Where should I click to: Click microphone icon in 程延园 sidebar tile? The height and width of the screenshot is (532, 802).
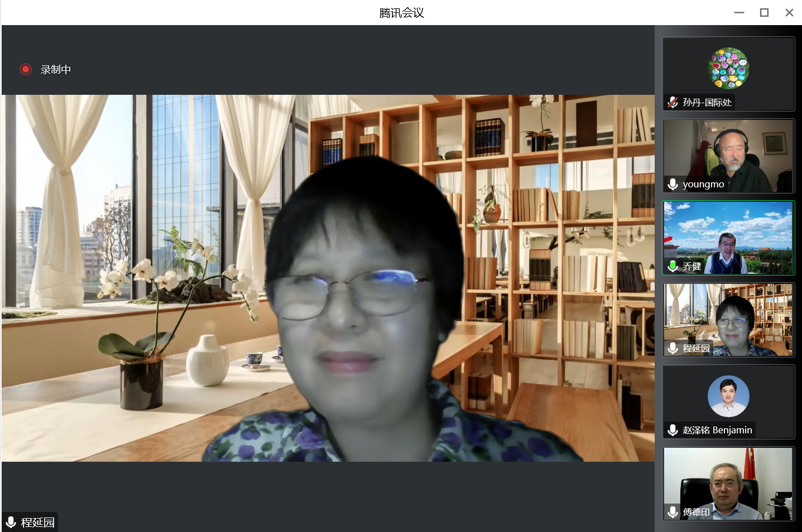point(673,348)
